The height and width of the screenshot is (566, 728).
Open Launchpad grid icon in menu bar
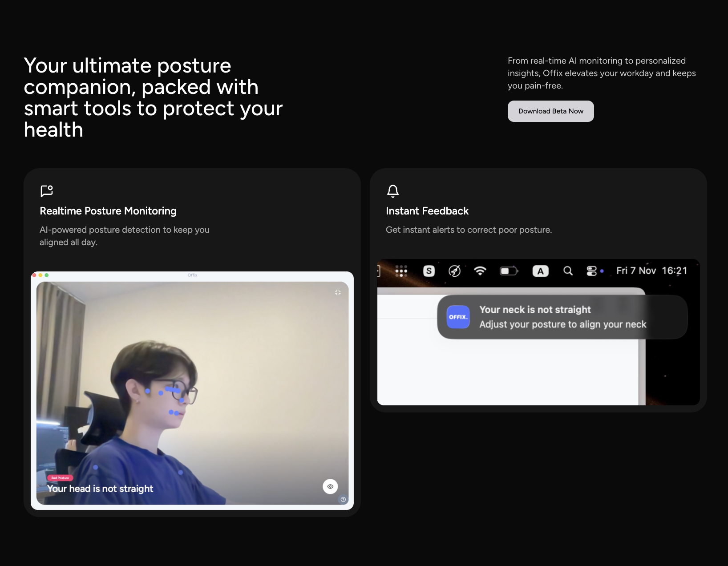401,271
